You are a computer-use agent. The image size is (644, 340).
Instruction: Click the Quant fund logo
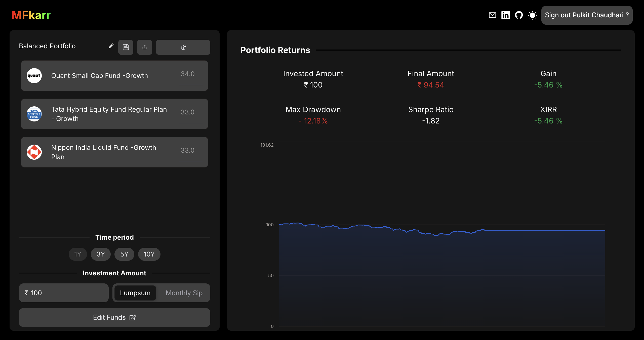coord(34,75)
